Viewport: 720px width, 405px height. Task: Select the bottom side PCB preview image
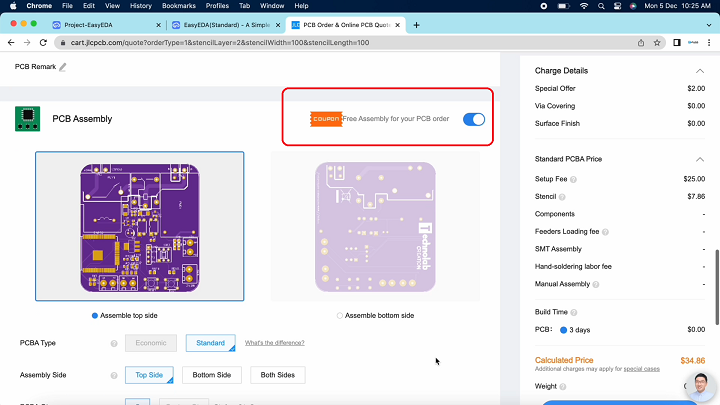tap(375, 226)
